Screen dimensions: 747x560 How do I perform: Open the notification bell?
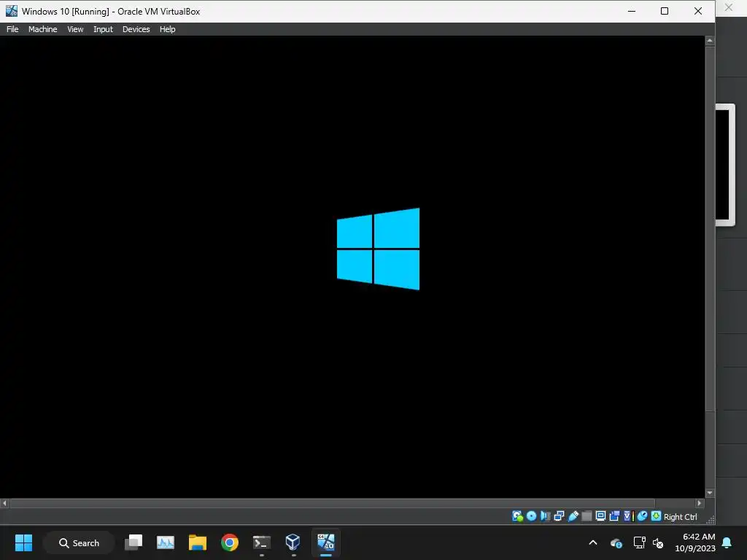click(x=727, y=542)
